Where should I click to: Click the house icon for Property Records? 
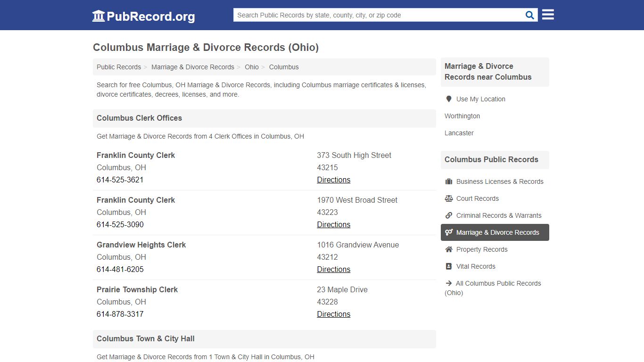(449, 249)
